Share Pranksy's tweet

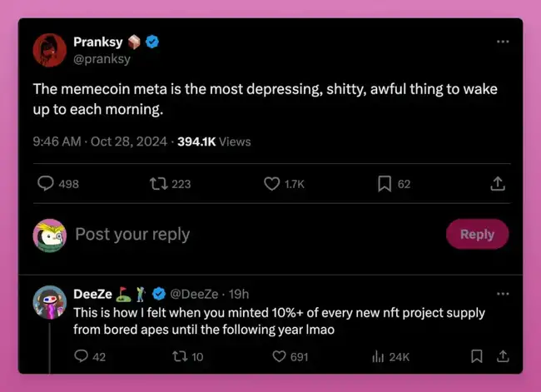point(498,183)
